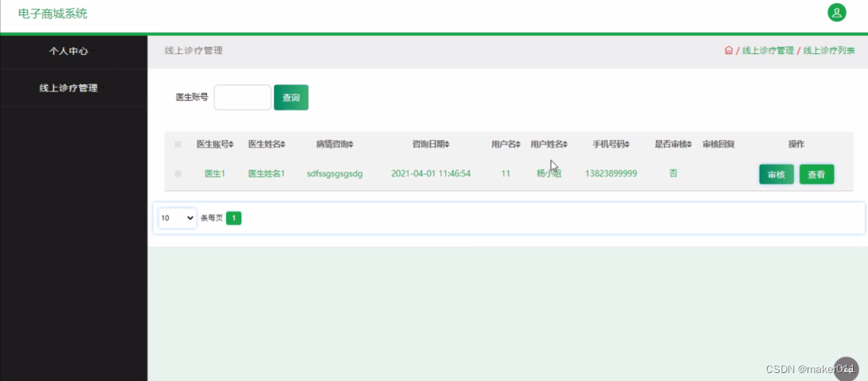
Task: Open 线上诊疗管理 breadcrumb link
Action: click(x=768, y=51)
